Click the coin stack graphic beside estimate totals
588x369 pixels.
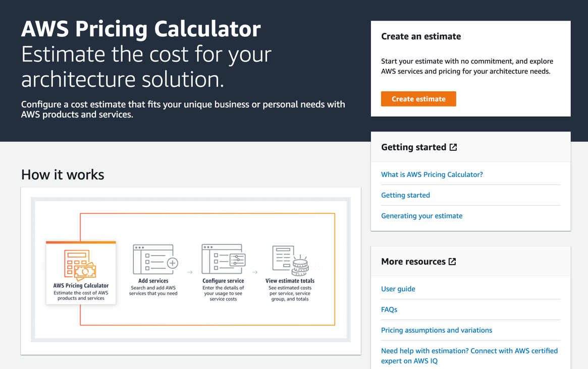(x=300, y=266)
